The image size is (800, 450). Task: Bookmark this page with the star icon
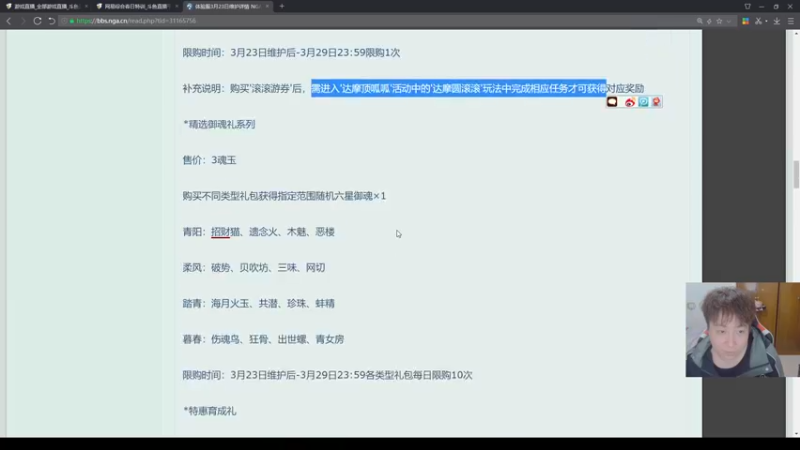(x=719, y=21)
